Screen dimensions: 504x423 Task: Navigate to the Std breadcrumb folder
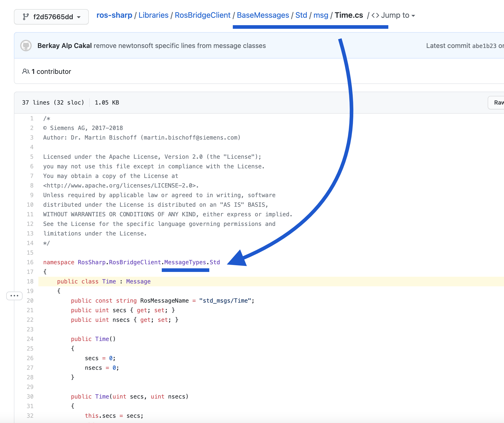301,15
